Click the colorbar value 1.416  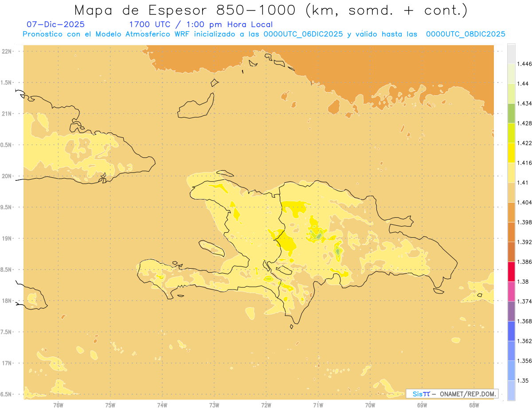pos(524,163)
